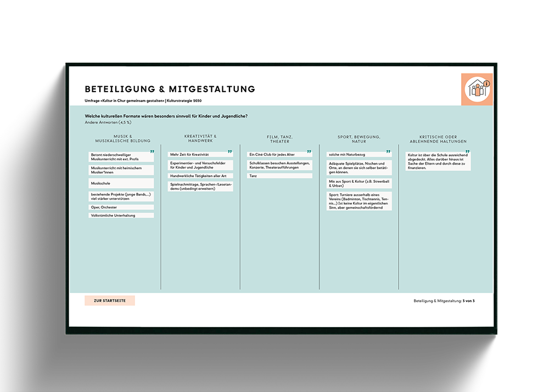Click the 'Mehr Zeit für Kreativität' card
549x392 pixels.
click(x=200, y=154)
